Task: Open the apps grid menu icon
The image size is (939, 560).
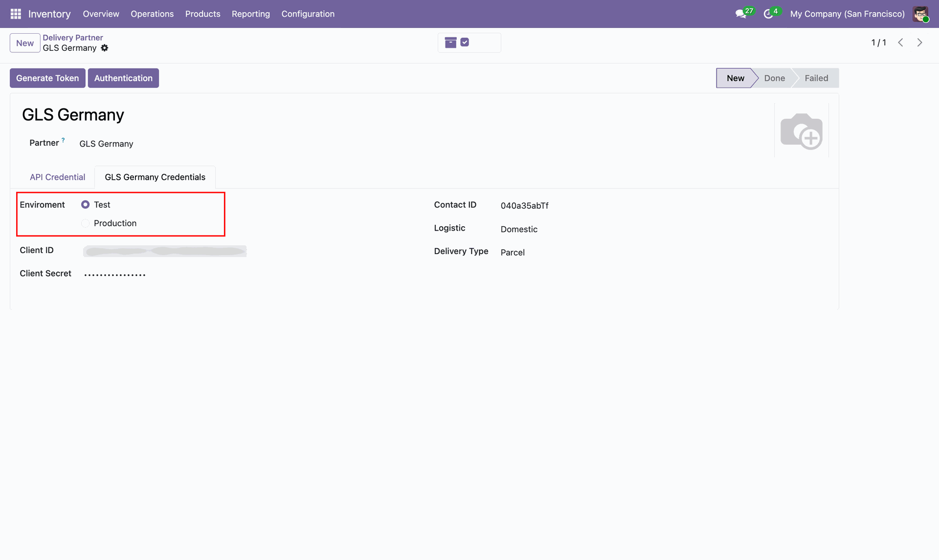Action: pyautogui.click(x=16, y=14)
